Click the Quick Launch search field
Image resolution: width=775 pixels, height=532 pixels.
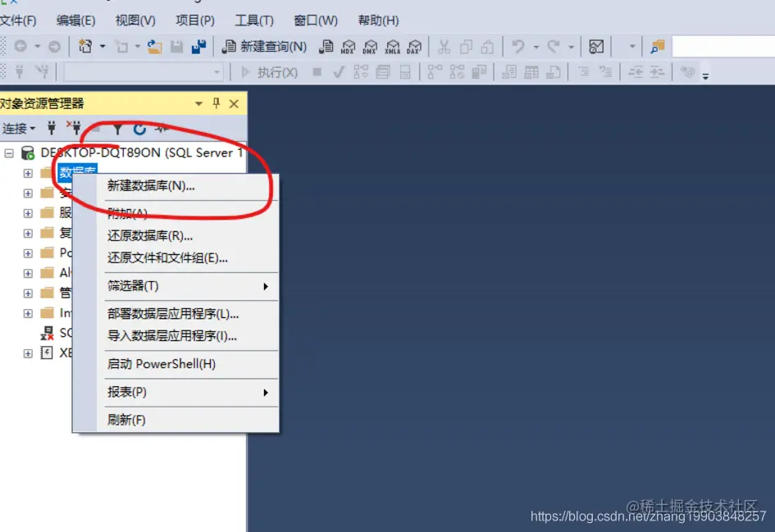723,47
